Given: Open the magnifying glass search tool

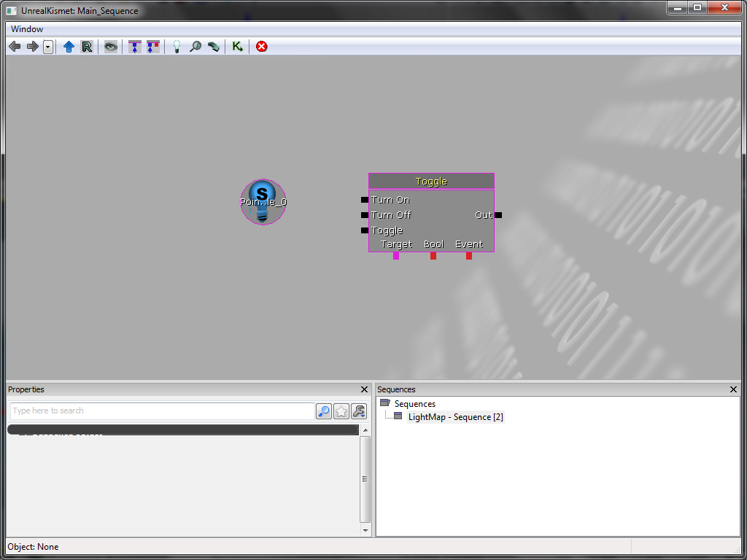Looking at the screenshot, I should click(x=195, y=47).
